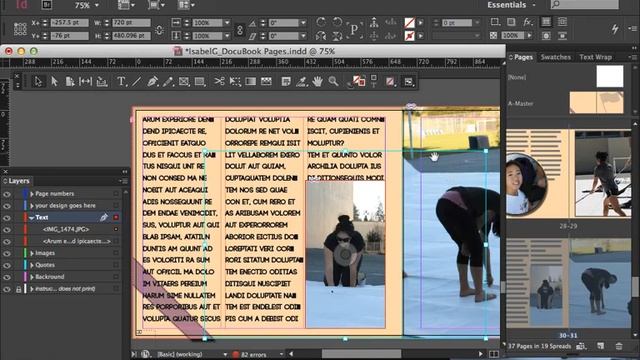Expand the Quotes layer
This screenshot has height=360, width=640.
pyautogui.click(x=31, y=265)
